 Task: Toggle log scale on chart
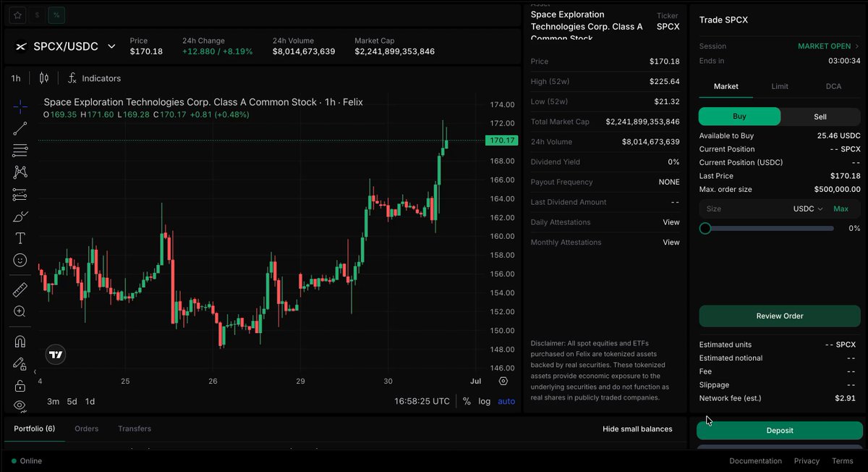(x=484, y=401)
